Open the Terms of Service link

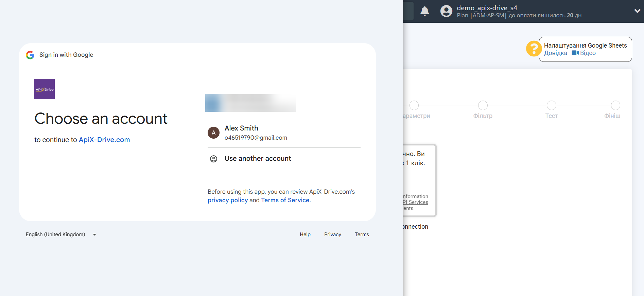[285, 200]
